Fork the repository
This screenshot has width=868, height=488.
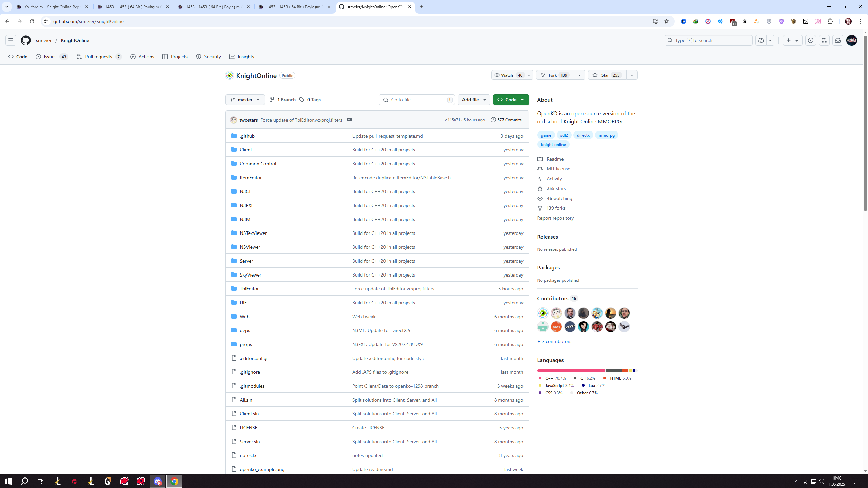click(x=555, y=75)
